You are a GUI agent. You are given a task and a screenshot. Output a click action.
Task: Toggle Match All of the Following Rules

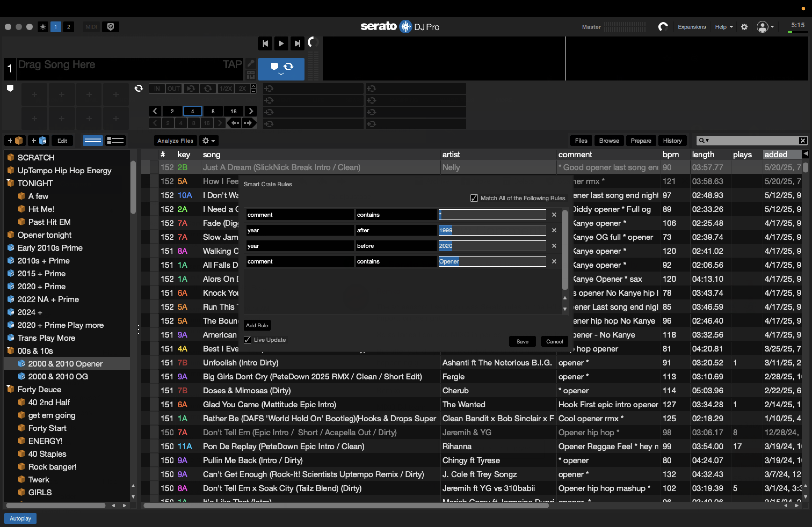click(474, 198)
